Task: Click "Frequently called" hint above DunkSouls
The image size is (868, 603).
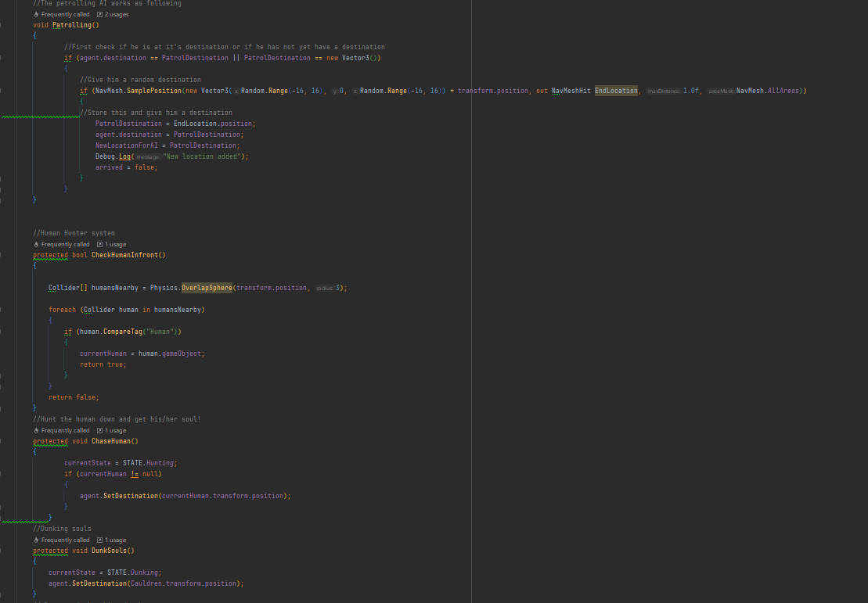Action: (x=65, y=540)
